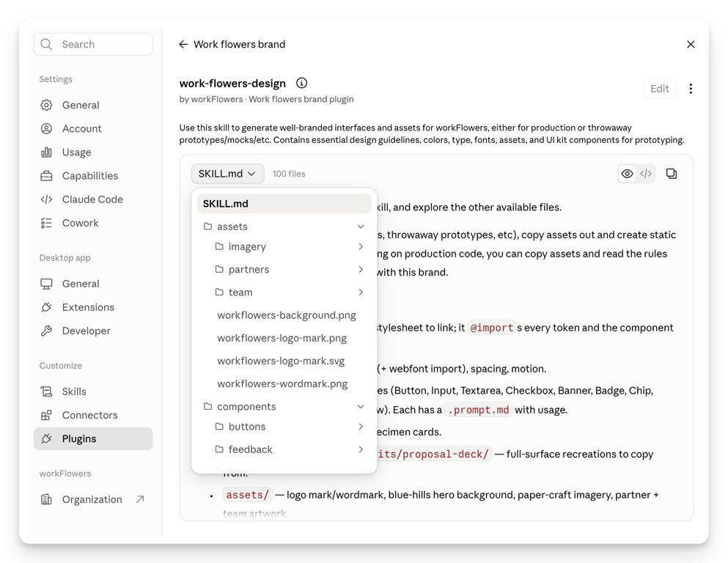Click the components folder row
This screenshot has height=563, width=728.
284,407
